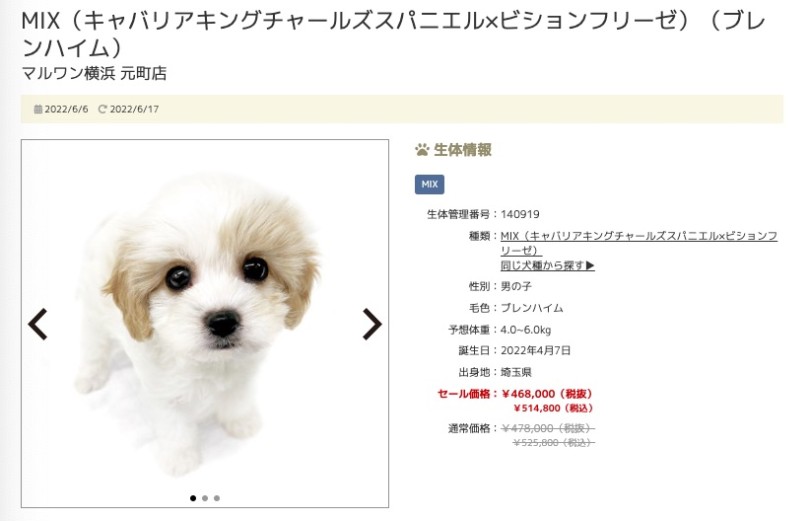Click the マルワン横浜 元町店 store name
This screenshot has width=810, height=521.
(94, 73)
